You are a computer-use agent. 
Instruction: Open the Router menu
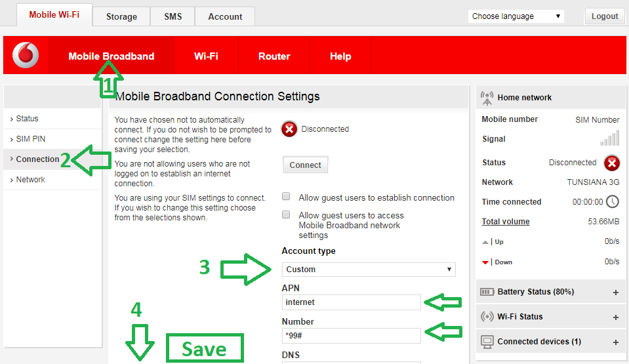coord(274,56)
